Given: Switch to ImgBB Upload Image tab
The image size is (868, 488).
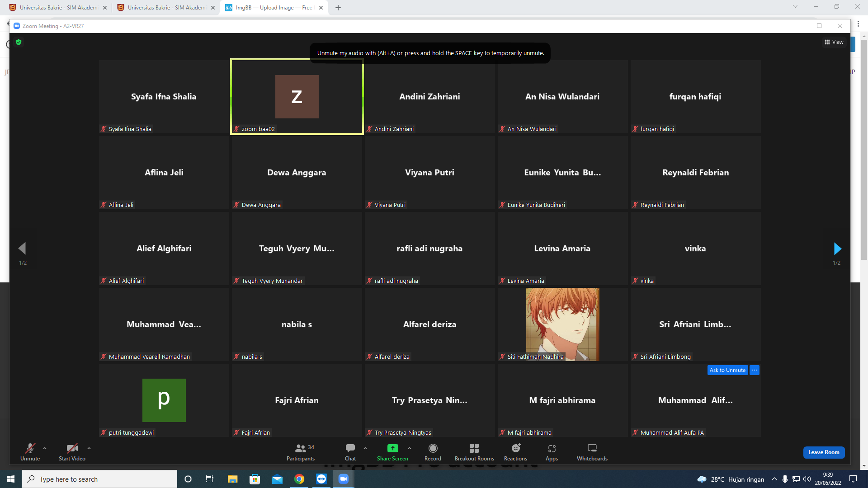Looking at the screenshot, I should [x=274, y=8].
